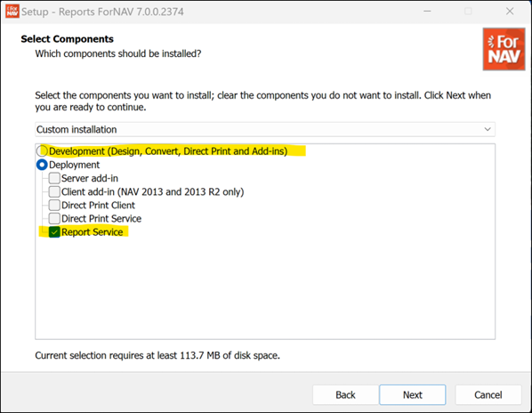This screenshot has width=532, height=413.
Task: Click 'Which components should be installed?' text
Action: click(118, 53)
